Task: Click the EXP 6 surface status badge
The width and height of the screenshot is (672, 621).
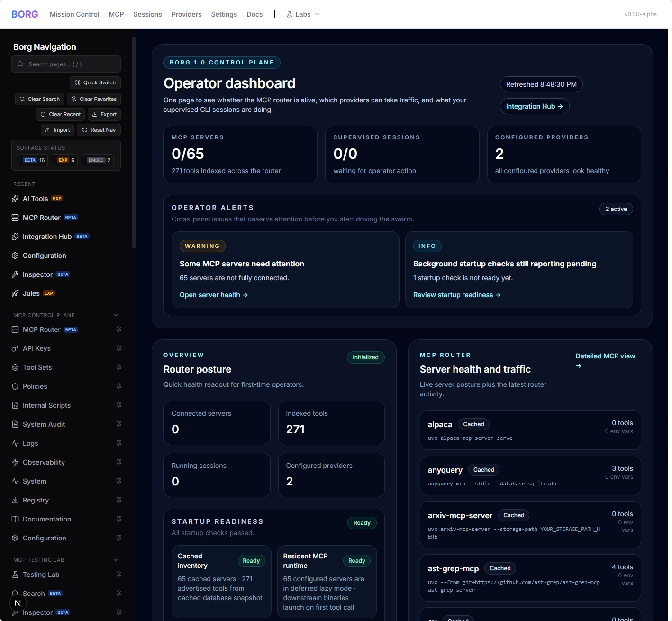Action: pyautogui.click(x=65, y=160)
